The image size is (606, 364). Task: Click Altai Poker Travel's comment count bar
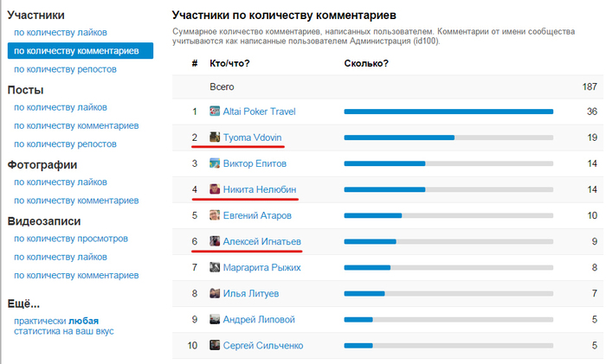pyautogui.click(x=448, y=112)
